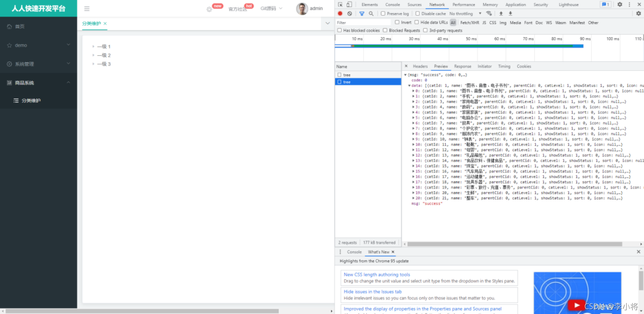The image size is (644, 314).
Task: Open DevTools three-dot customize menu
Action: coord(629,4)
